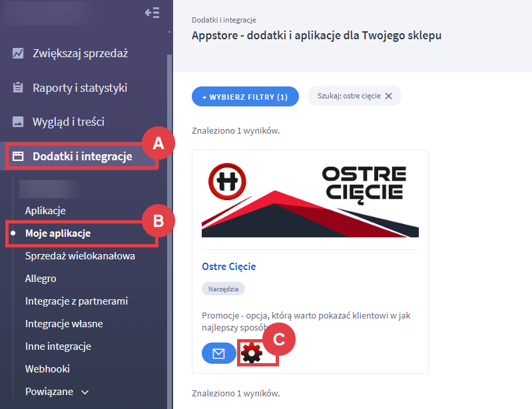Click the Appstore page heading text
Viewport: 532px width, 409px height.
(x=316, y=35)
